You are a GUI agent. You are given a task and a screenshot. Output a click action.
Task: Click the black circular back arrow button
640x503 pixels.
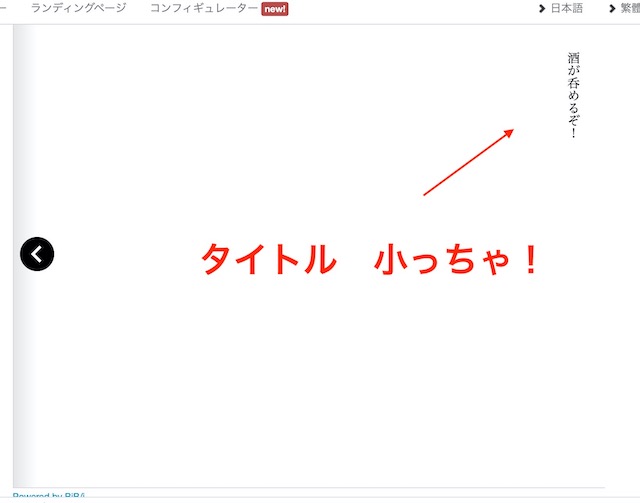[37, 254]
